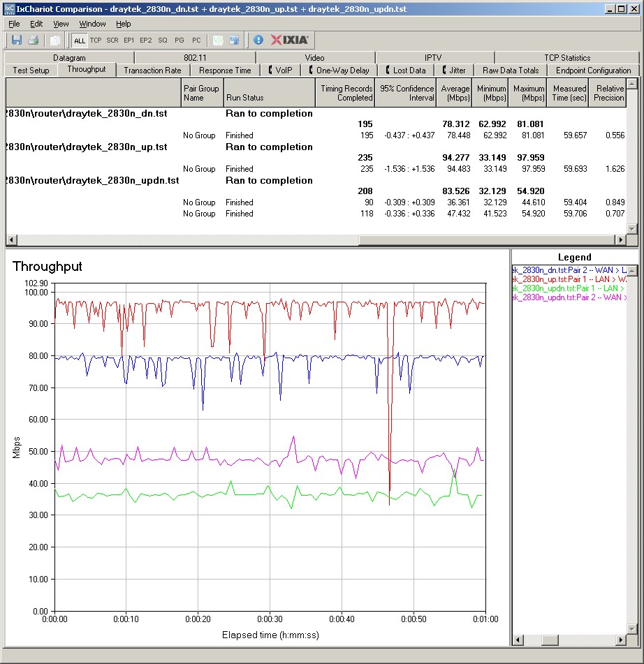The height and width of the screenshot is (664, 644).
Task: Open the Jitter tab
Action: coord(454,71)
